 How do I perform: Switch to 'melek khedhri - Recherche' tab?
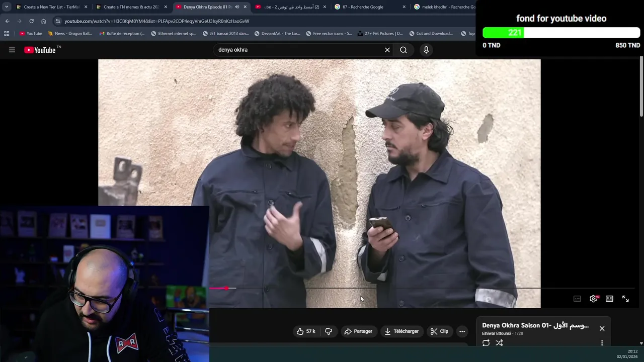click(445, 7)
